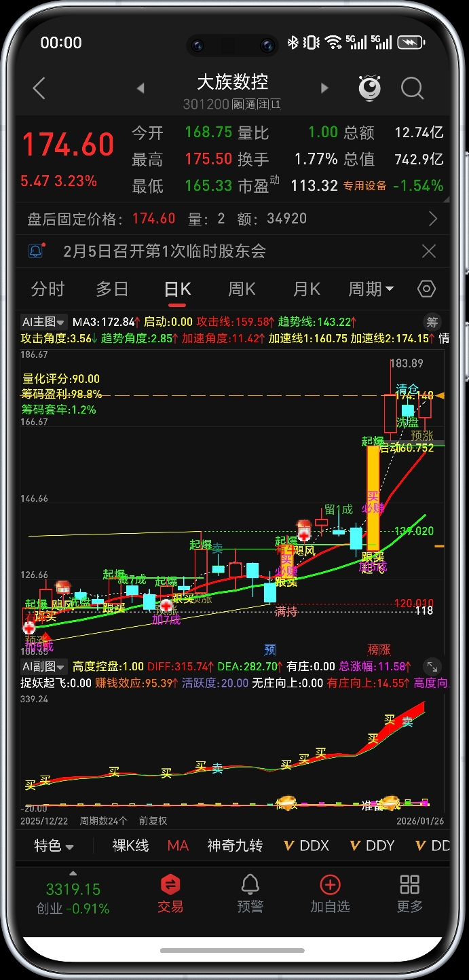Tap the announcement bell icon
The width and height of the screenshot is (469, 980).
[36, 251]
